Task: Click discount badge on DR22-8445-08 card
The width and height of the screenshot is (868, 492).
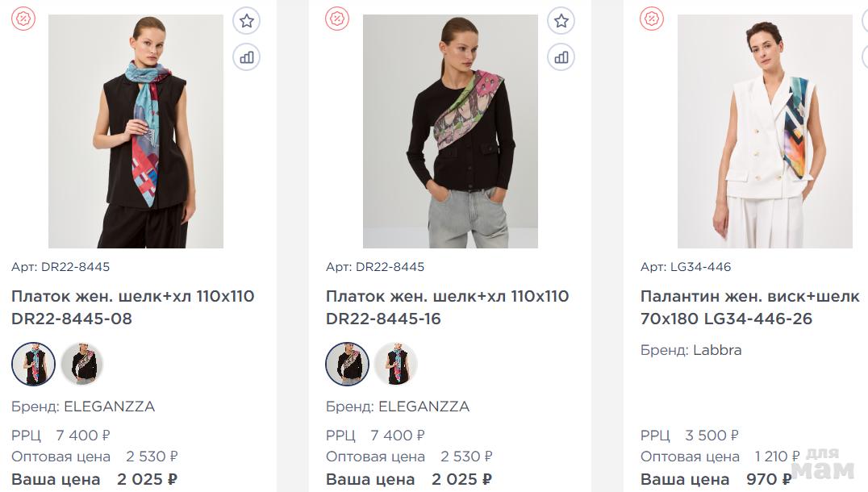Action: click(23, 19)
